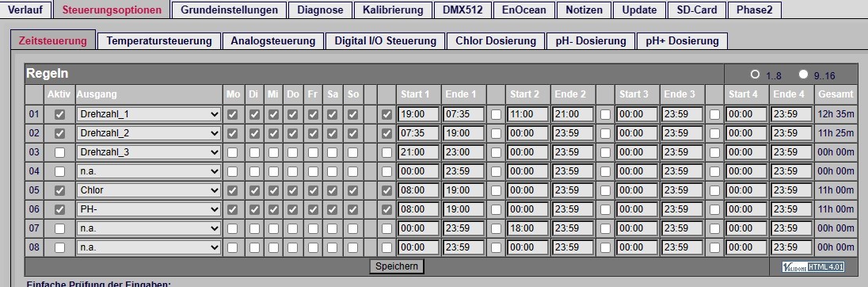
Task: Click the Regeln table heading
Action: (x=48, y=73)
